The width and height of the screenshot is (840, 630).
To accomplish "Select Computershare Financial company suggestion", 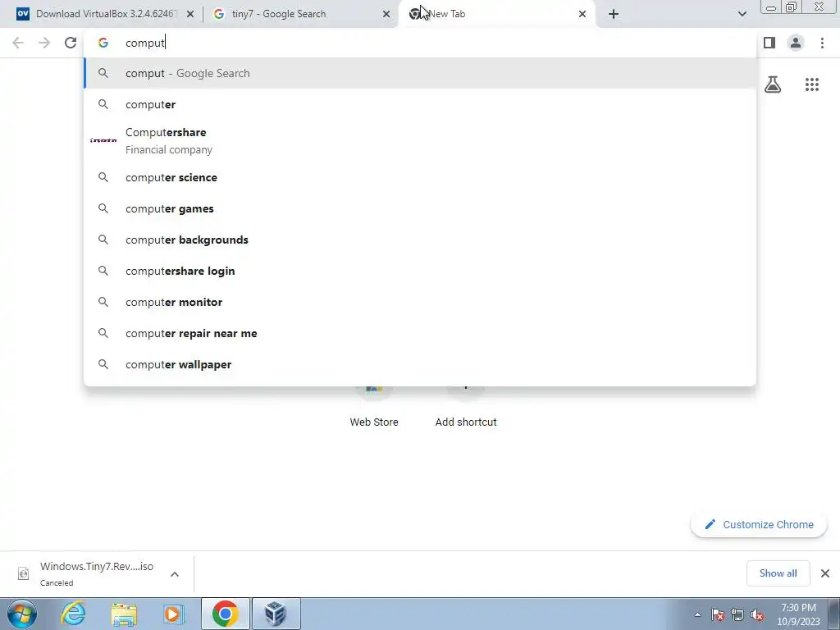I will pos(420,140).
